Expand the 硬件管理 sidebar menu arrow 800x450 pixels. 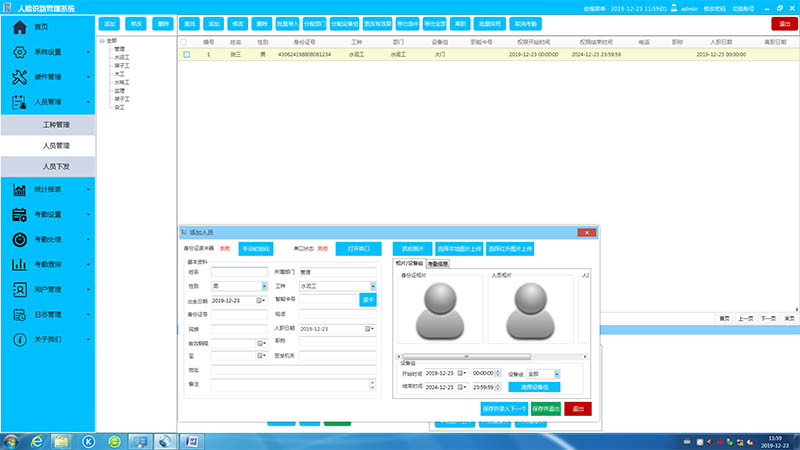(88, 77)
